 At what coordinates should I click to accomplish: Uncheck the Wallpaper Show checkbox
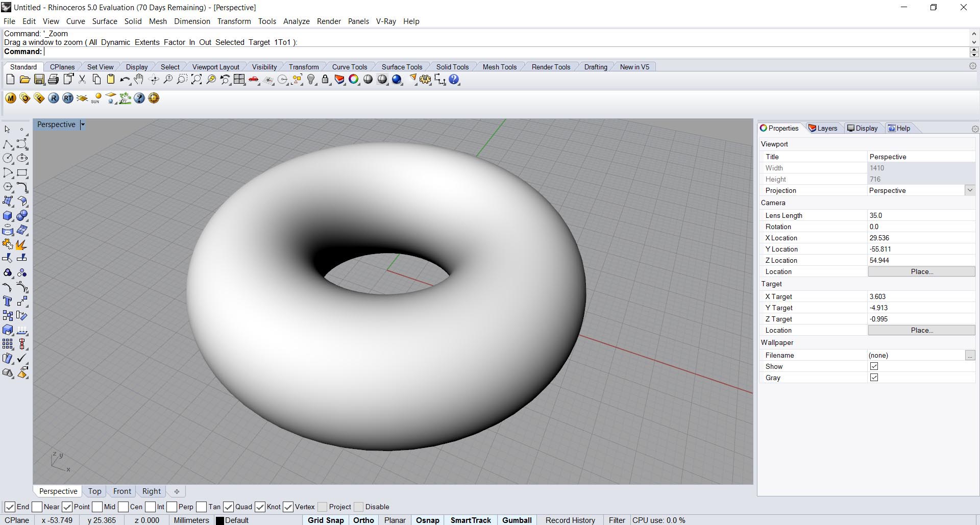[x=874, y=366]
